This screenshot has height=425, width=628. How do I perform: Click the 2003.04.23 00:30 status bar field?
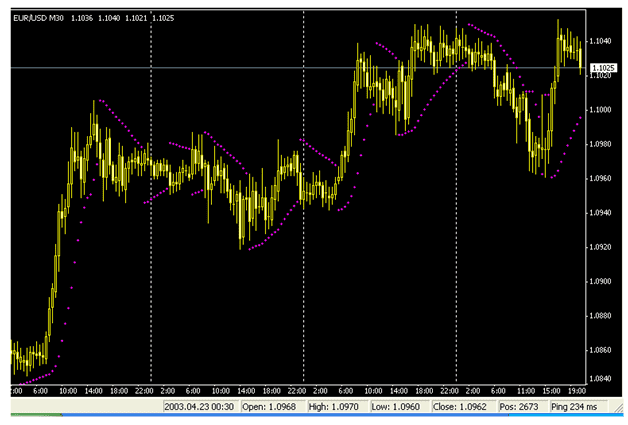click(199, 407)
